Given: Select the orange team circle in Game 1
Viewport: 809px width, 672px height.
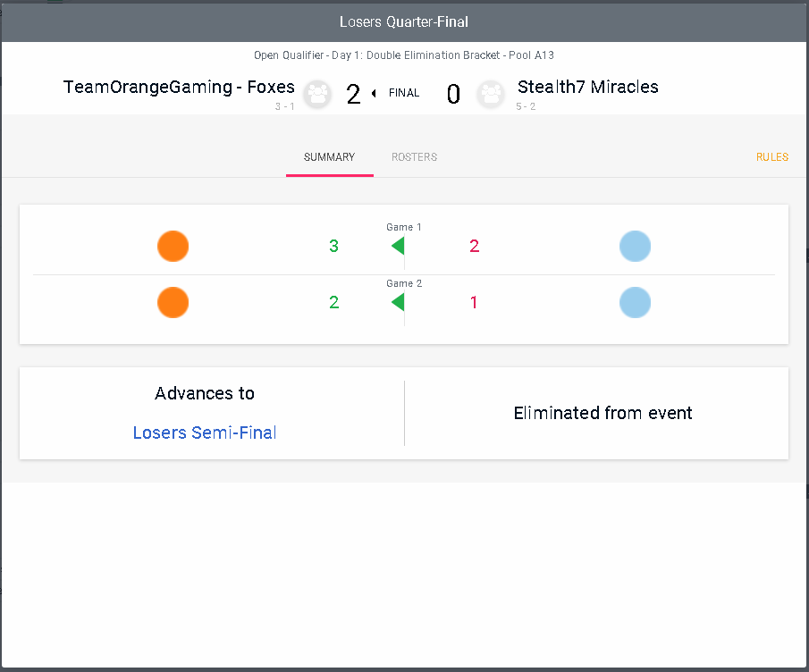Looking at the screenshot, I should click(173, 246).
